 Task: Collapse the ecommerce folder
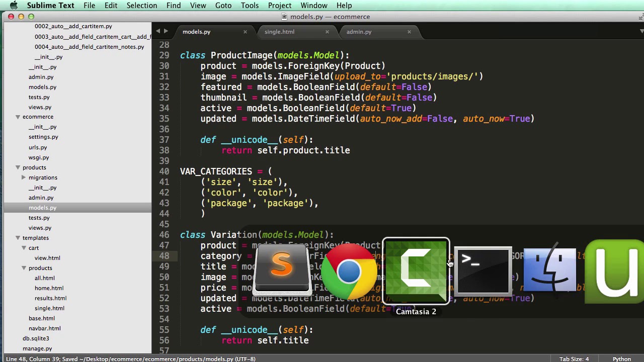pos(18,117)
